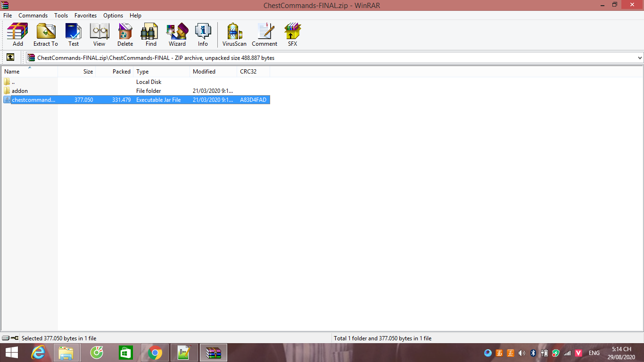Click the 'Local Disk' type cell
The height and width of the screenshot is (362, 644).
(x=149, y=82)
